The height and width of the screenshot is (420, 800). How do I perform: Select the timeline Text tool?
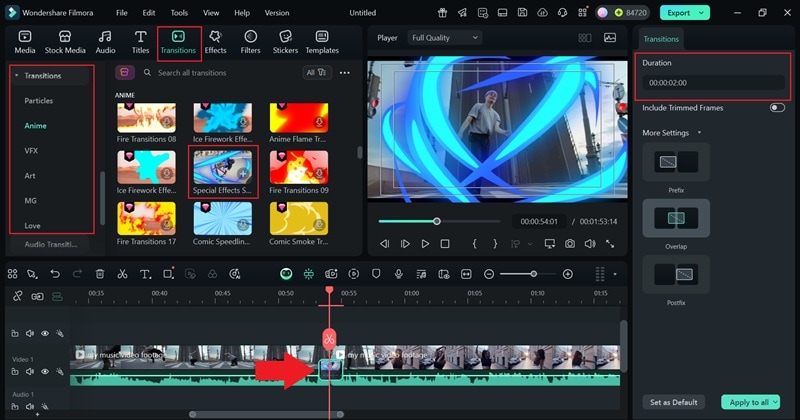tap(145, 274)
